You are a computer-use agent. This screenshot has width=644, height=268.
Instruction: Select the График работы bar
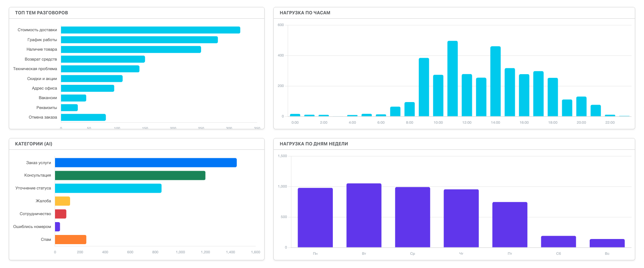click(x=139, y=40)
